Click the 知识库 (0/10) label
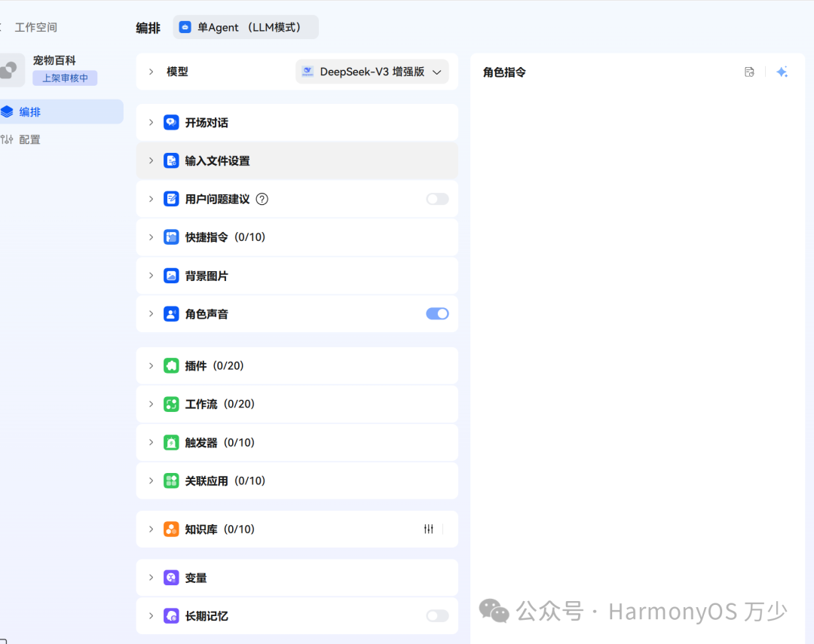Screen dimensions: 814x644 pyautogui.click(x=219, y=530)
